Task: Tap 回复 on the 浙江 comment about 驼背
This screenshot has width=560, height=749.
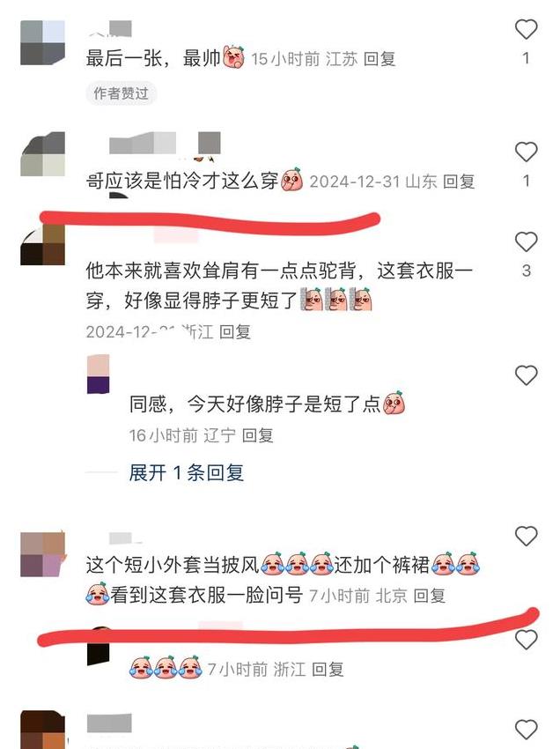Action: point(235,332)
